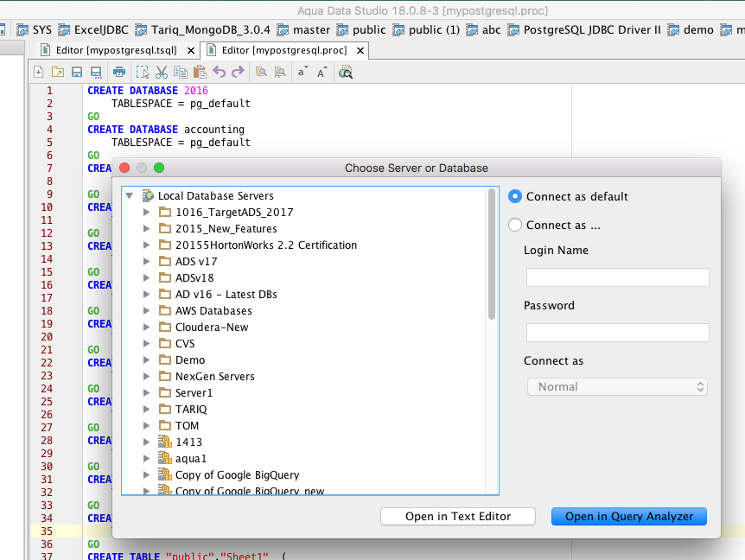Collapse Local Database Servers tree node

point(130,195)
